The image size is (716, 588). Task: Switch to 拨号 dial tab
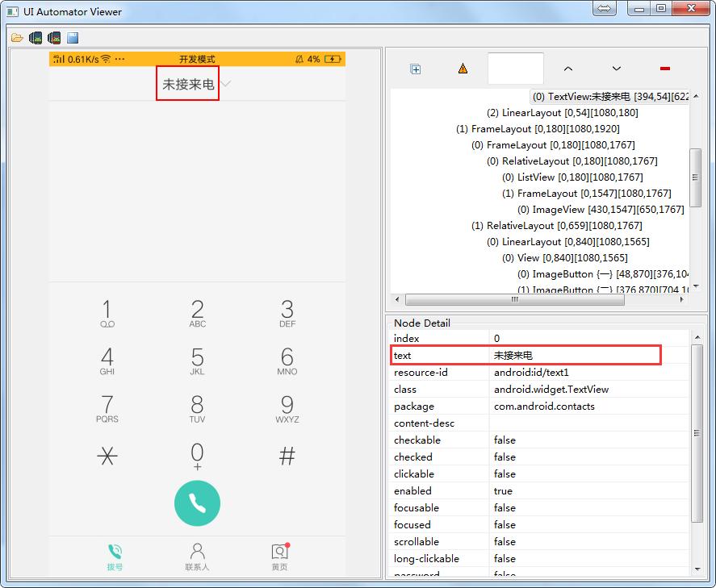click(115, 557)
